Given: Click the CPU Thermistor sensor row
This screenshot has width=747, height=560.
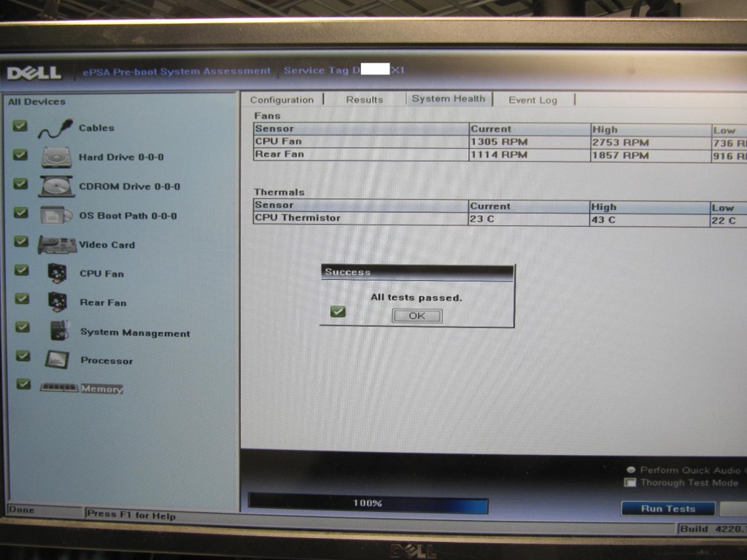Looking at the screenshot, I should [500, 219].
